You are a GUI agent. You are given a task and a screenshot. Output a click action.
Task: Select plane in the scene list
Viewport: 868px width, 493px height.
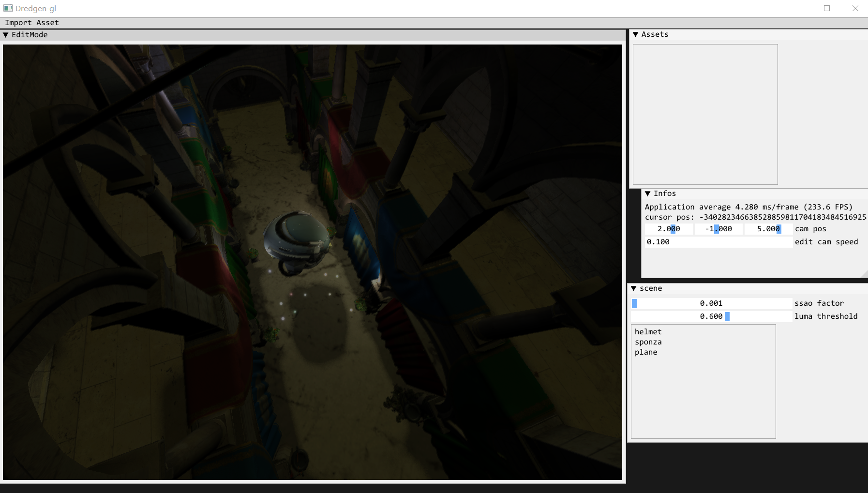point(646,352)
